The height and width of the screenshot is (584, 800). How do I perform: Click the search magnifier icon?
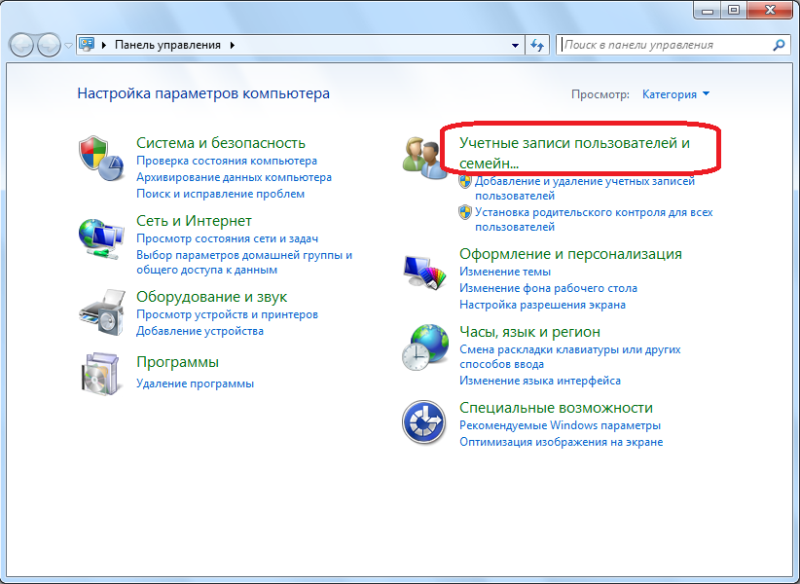779,45
